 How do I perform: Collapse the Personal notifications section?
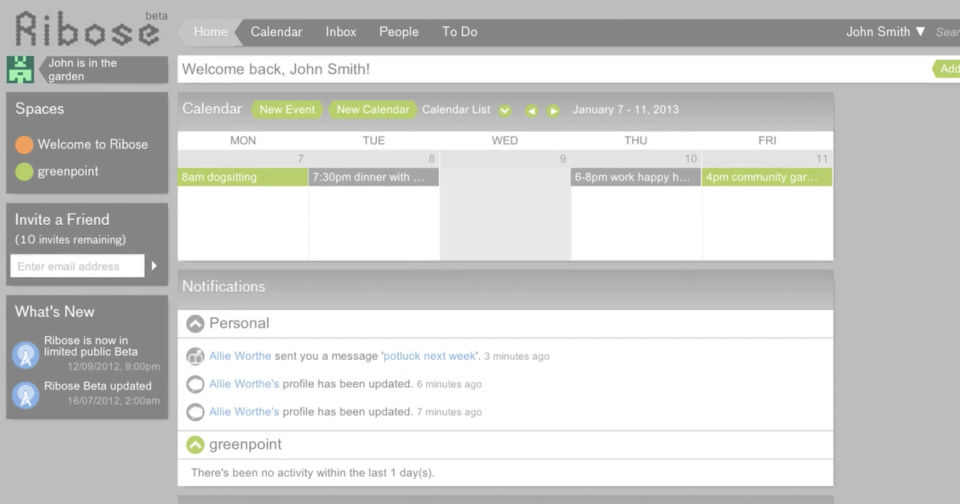click(195, 323)
